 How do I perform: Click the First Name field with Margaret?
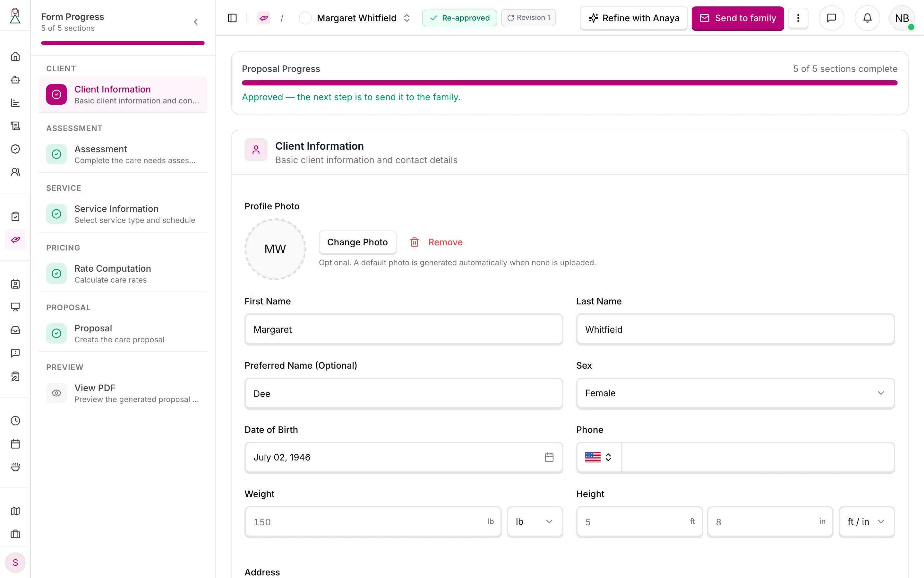pos(404,329)
